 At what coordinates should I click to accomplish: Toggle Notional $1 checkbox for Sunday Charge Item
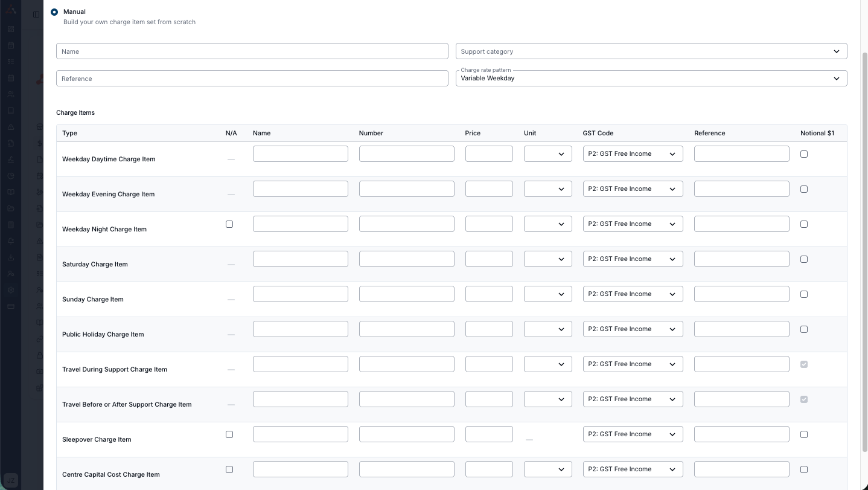tap(803, 294)
